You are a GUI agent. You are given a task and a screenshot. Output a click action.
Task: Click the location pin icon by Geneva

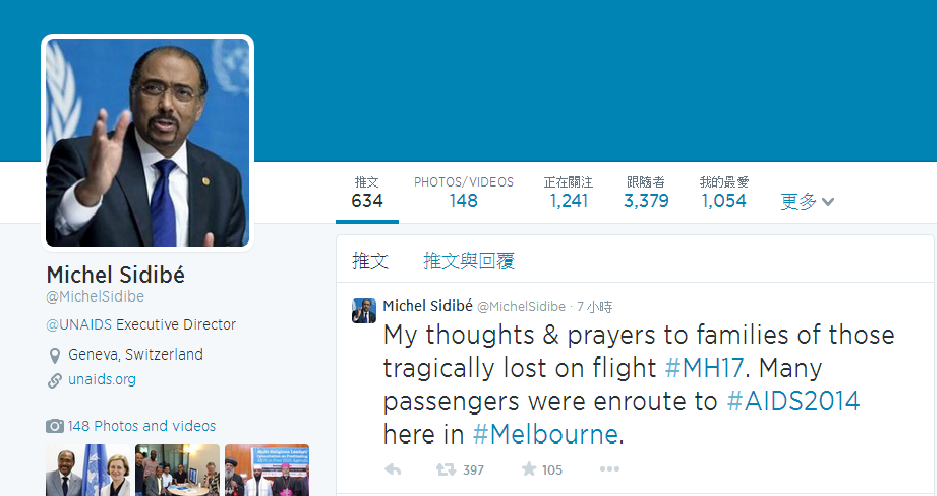(x=56, y=355)
